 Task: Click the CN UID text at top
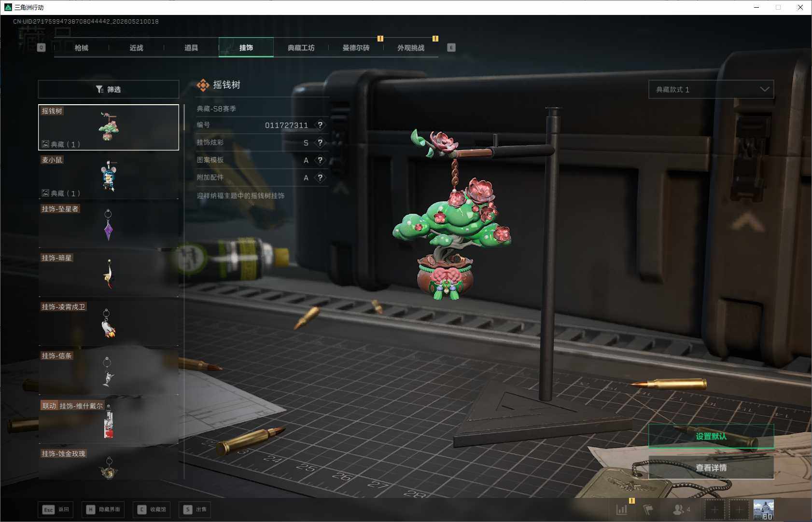(x=86, y=21)
